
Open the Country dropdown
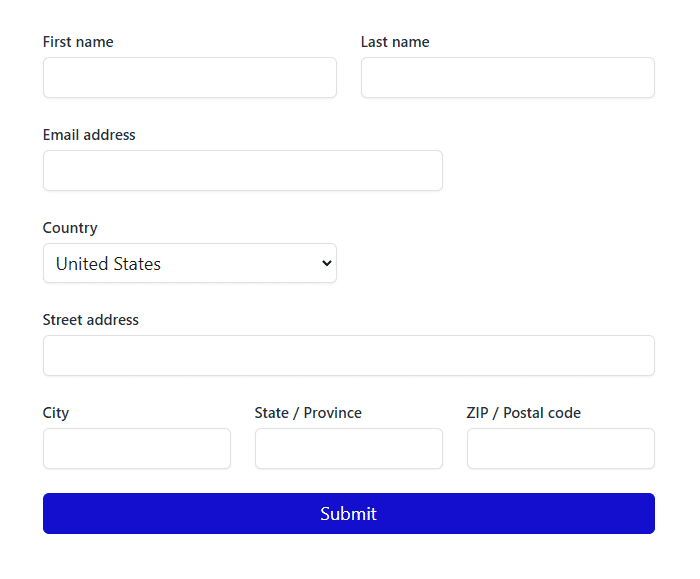click(190, 264)
